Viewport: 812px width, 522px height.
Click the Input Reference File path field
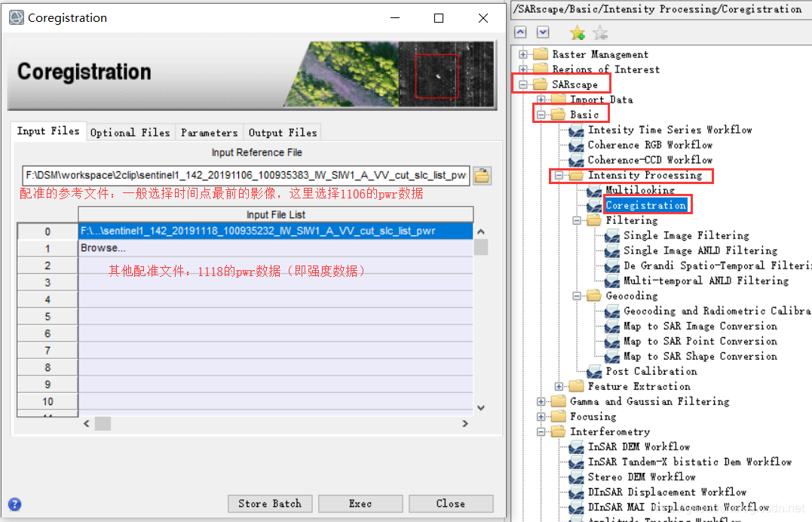(246, 175)
